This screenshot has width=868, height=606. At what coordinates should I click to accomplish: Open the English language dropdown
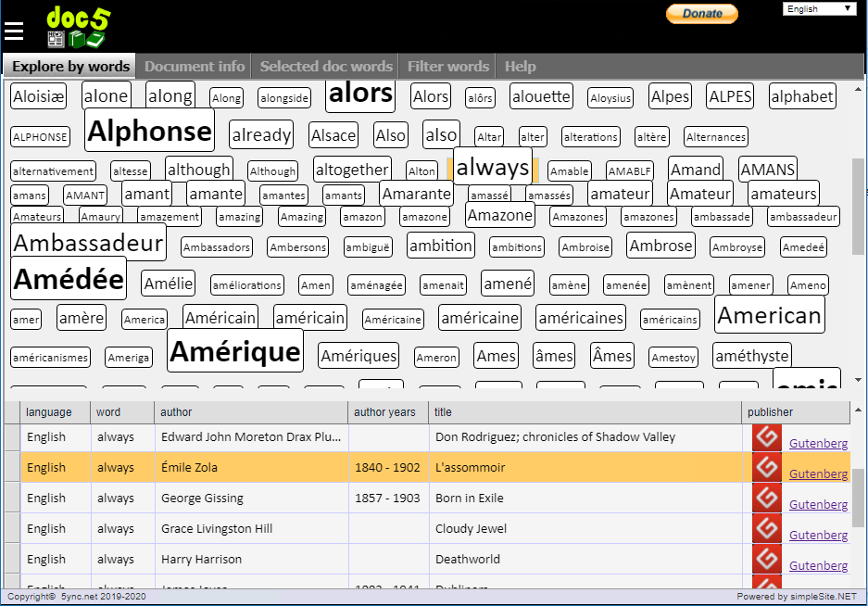tap(819, 9)
